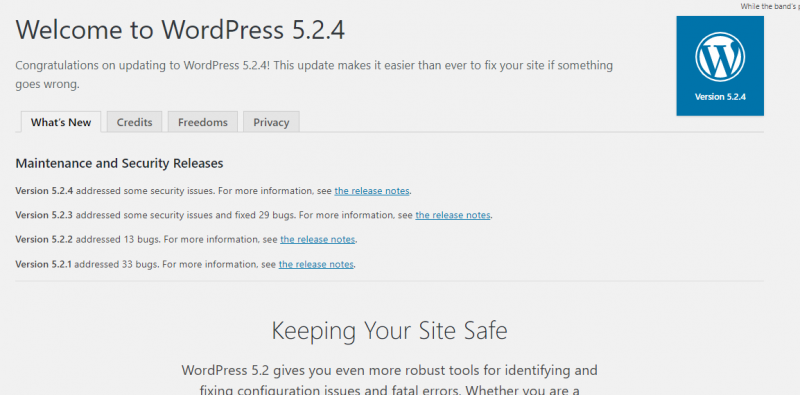Open release notes for Version 5.2.2

pyautogui.click(x=317, y=239)
